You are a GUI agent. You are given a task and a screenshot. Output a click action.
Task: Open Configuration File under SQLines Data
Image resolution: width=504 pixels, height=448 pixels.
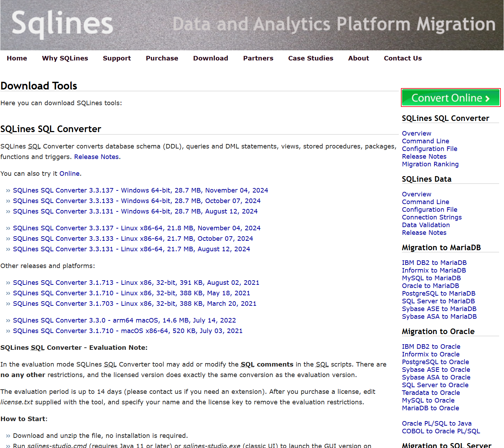[430, 210]
